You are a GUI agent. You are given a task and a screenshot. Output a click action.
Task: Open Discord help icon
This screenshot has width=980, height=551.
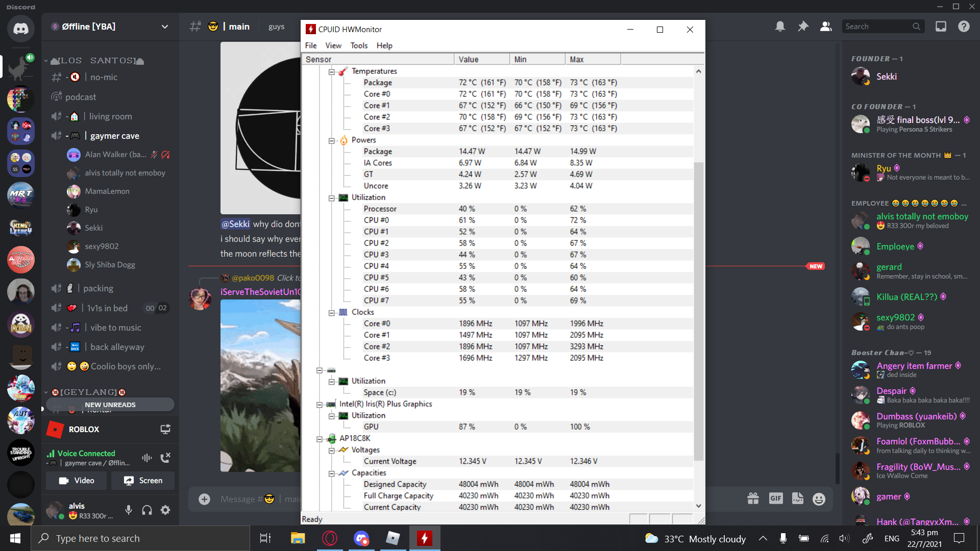964,27
